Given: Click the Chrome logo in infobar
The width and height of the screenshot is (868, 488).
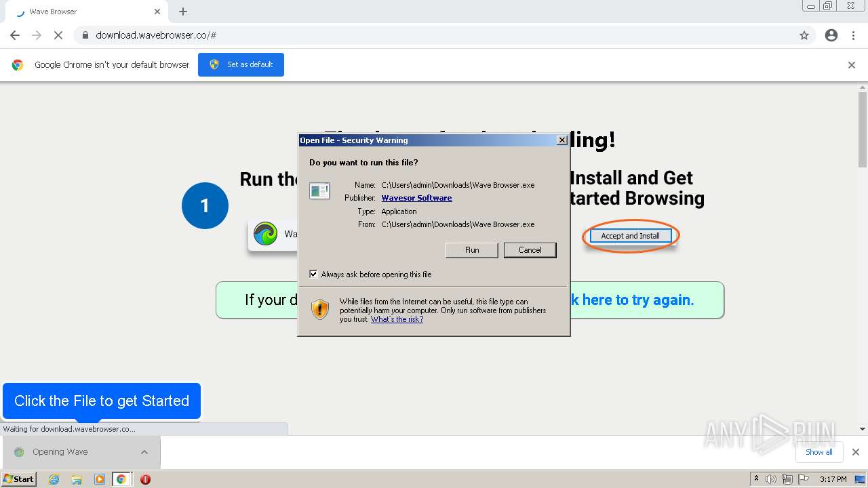Looking at the screenshot, I should coord(18,65).
